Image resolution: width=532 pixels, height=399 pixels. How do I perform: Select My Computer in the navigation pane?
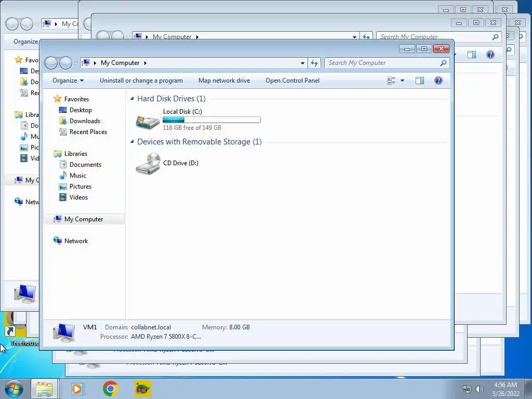click(x=84, y=219)
